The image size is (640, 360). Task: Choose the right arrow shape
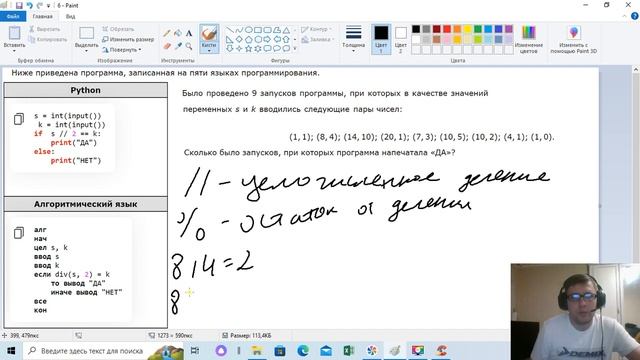pos(267,40)
